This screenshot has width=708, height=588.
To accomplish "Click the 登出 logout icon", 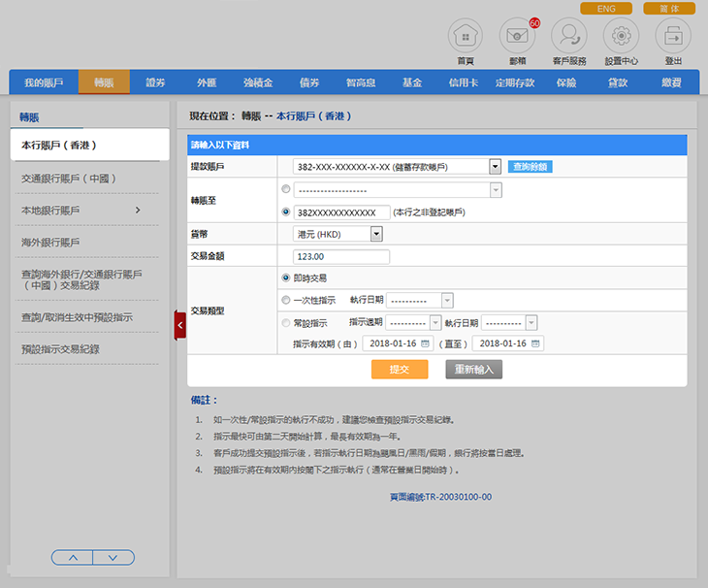I will coord(673,37).
